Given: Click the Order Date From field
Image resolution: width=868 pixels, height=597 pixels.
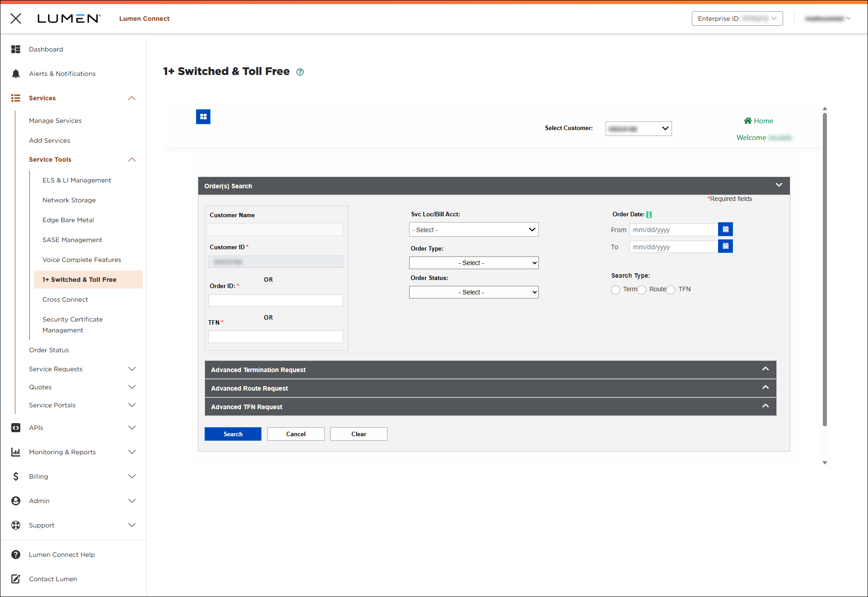Looking at the screenshot, I should (x=673, y=229).
